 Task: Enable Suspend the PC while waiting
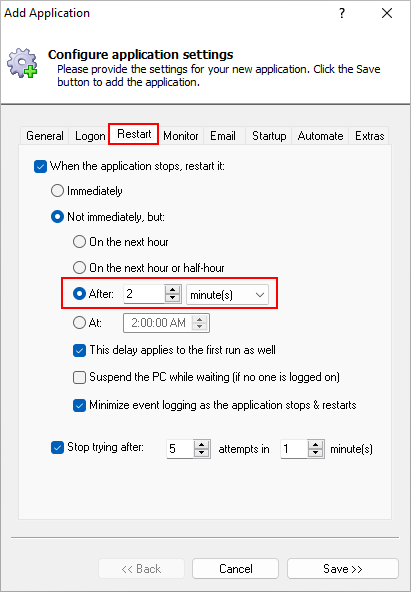pyautogui.click(x=79, y=377)
